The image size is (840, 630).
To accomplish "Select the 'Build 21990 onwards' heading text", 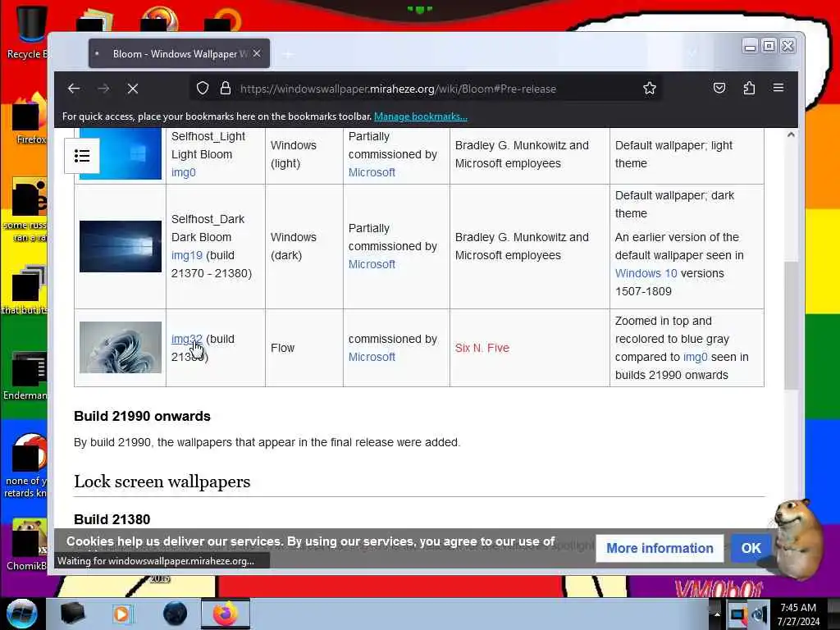I will pos(142,416).
